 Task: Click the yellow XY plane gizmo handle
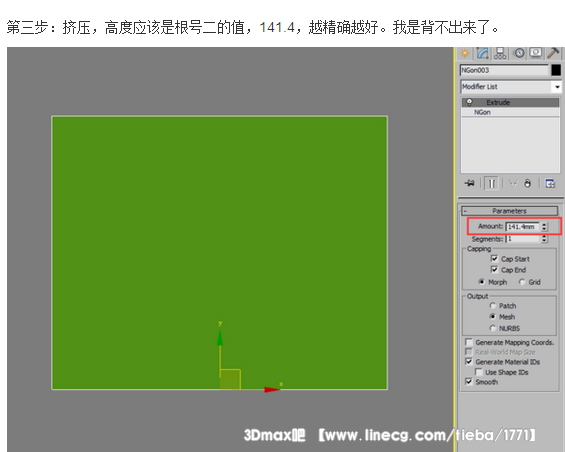[230, 380]
